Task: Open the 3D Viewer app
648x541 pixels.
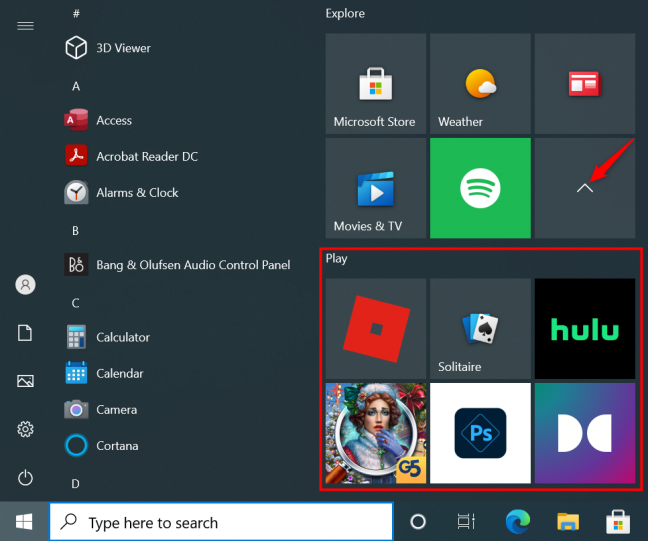Action: [x=107, y=48]
